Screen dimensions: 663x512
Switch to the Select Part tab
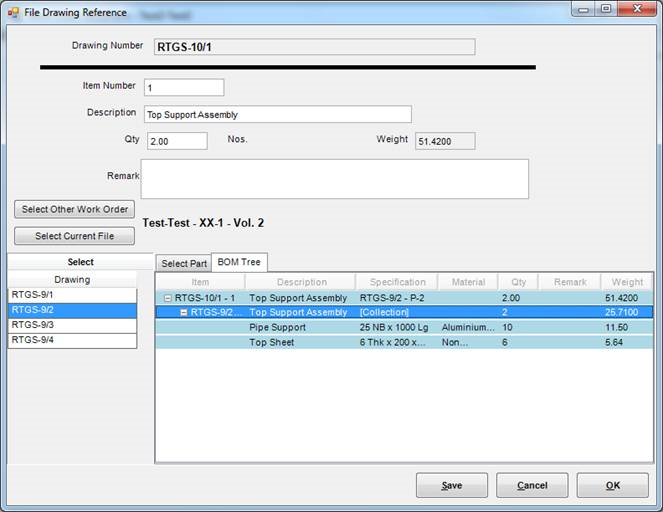click(184, 263)
